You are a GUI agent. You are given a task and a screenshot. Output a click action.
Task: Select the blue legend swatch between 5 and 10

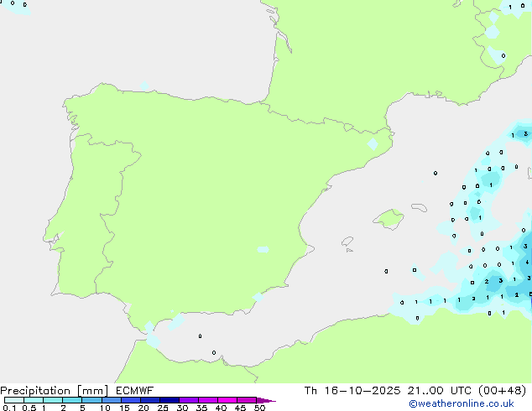point(91,400)
